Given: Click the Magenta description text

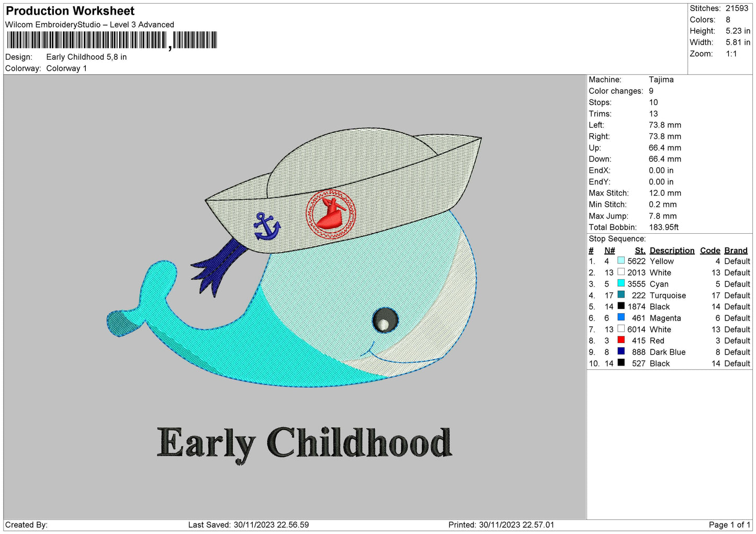Looking at the screenshot, I should (x=665, y=318).
